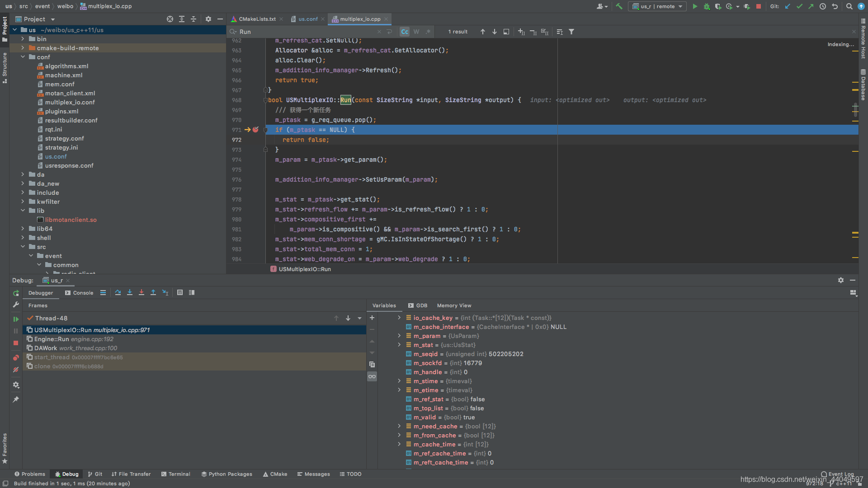Toggle the Cc case-sensitive search button

(405, 32)
